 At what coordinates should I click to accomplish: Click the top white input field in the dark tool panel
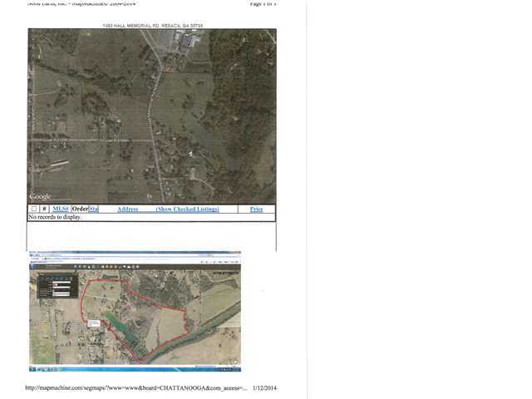tap(62, 283)
